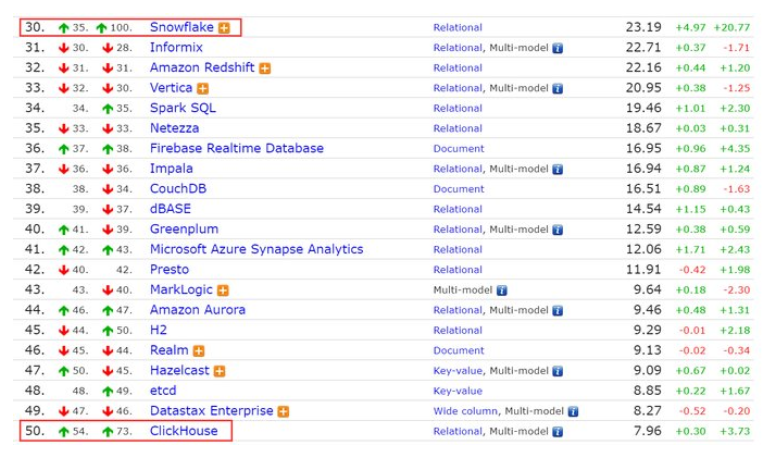Open the Impala link

coord(171,168)
